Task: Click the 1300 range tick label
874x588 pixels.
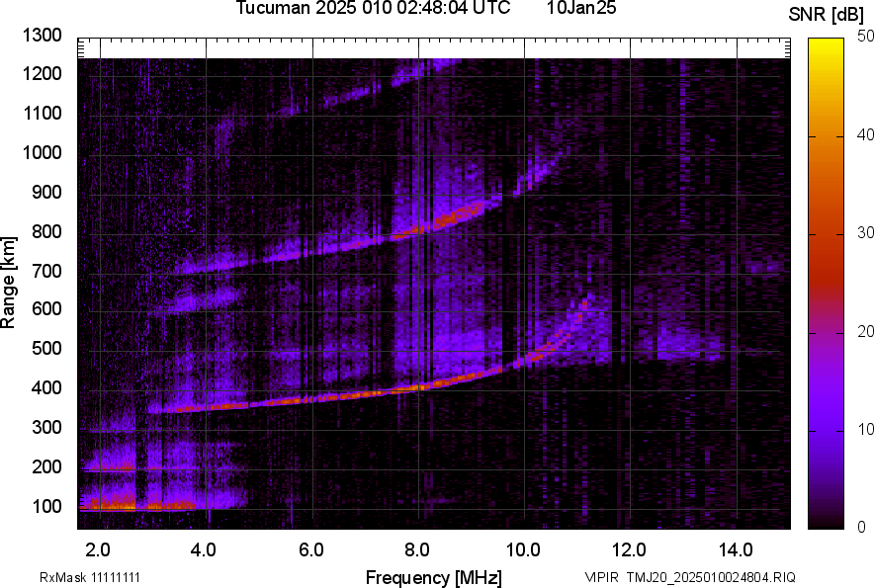Action: (42, 36)
